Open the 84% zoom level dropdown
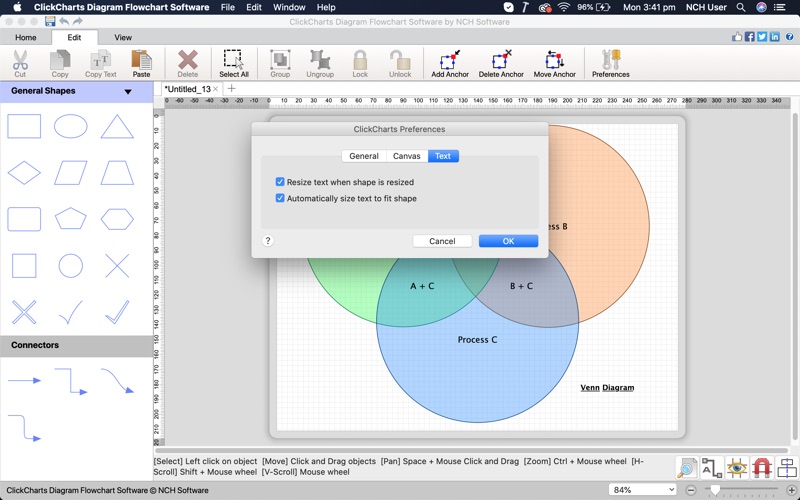 click(642, 490)
